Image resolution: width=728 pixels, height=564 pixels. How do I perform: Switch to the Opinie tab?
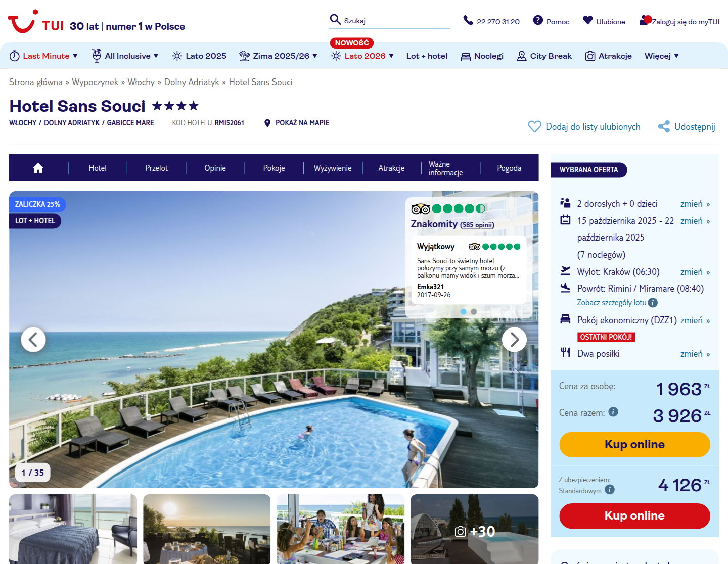pyautogui.click(x=215, y=168)
